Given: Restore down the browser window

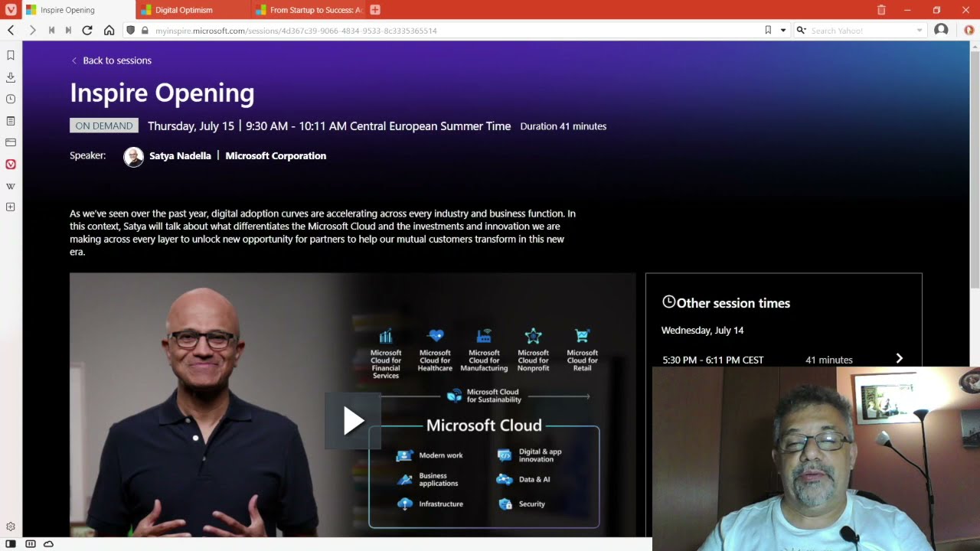Looking at the screenshot, I should [936, 10].
